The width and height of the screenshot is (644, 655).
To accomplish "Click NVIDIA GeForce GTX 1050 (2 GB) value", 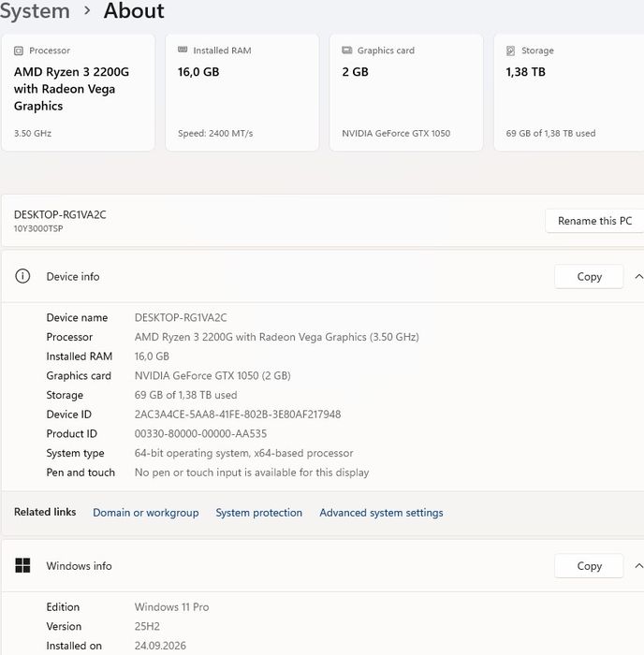I will click(x=212, y=375).
